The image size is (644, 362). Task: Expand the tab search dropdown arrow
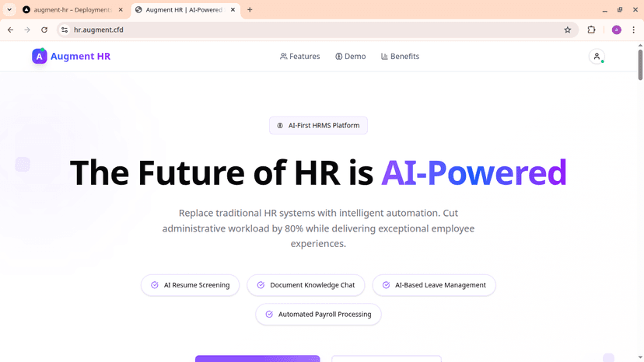(8, 9)
